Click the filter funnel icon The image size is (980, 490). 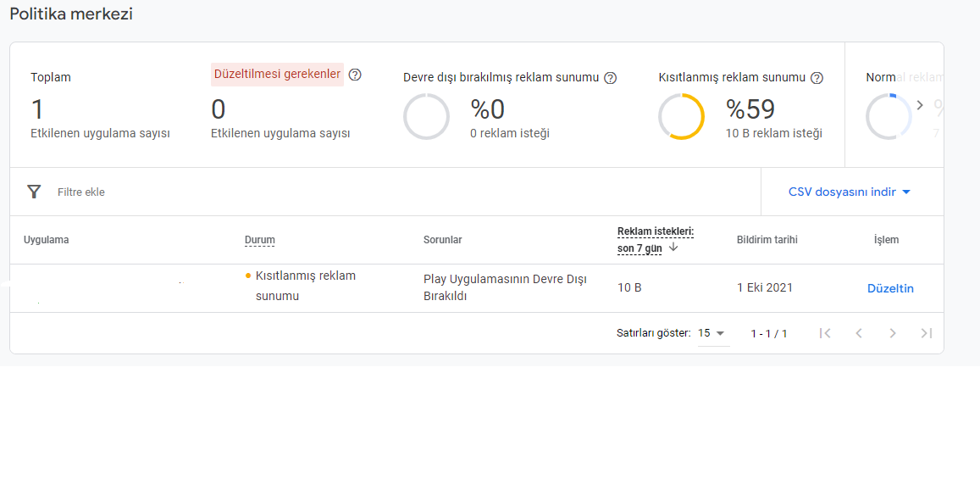point(35,192)
